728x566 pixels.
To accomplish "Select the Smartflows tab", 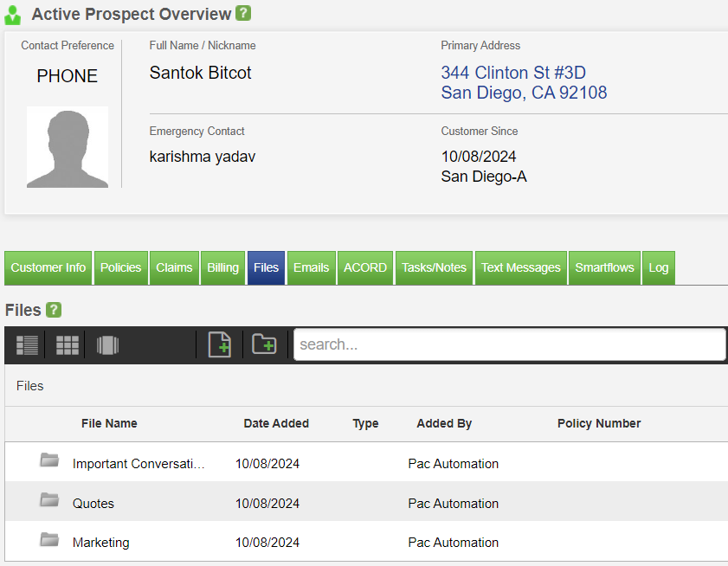I will click(x=604, y=267).
